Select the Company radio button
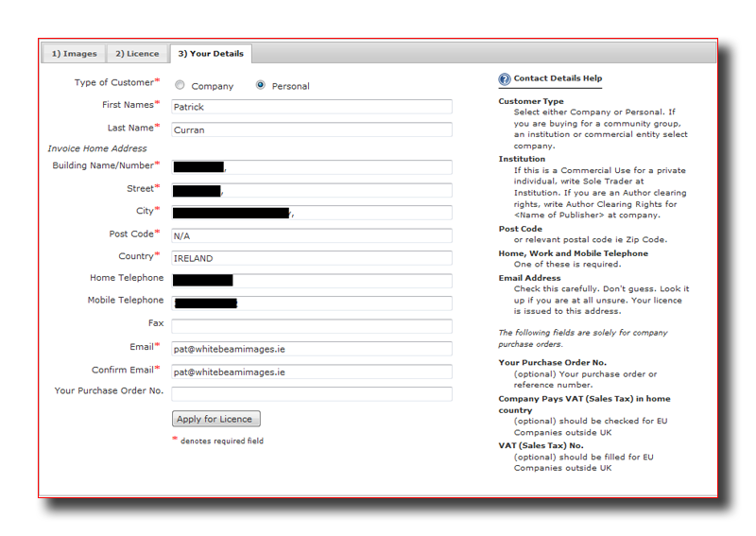The width and height of the screenshot is (756, 536). [180, 85]
